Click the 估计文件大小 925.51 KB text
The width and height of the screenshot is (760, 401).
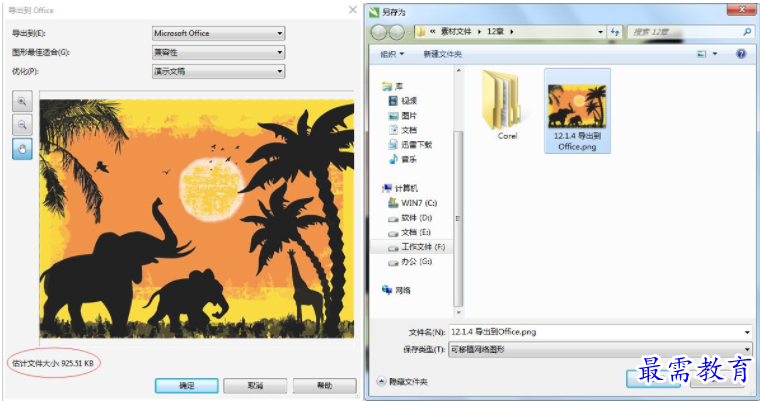[x=53, y=363]
